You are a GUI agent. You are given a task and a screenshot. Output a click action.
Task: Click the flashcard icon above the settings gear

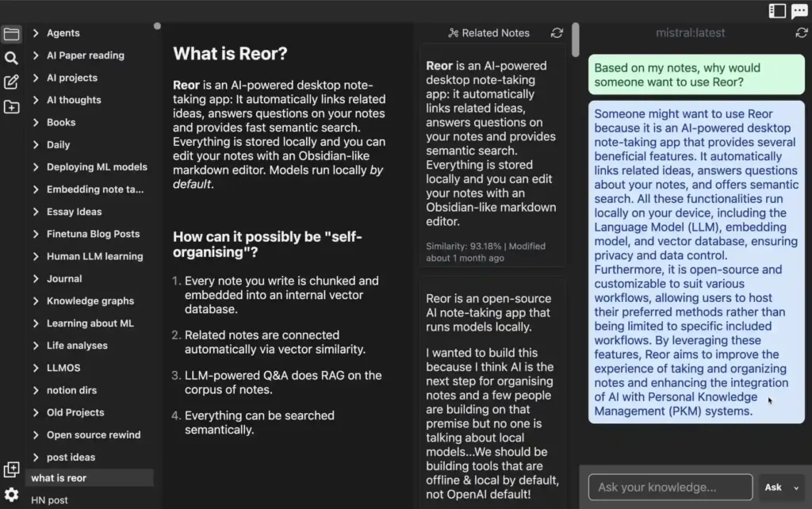click(11, 469)
